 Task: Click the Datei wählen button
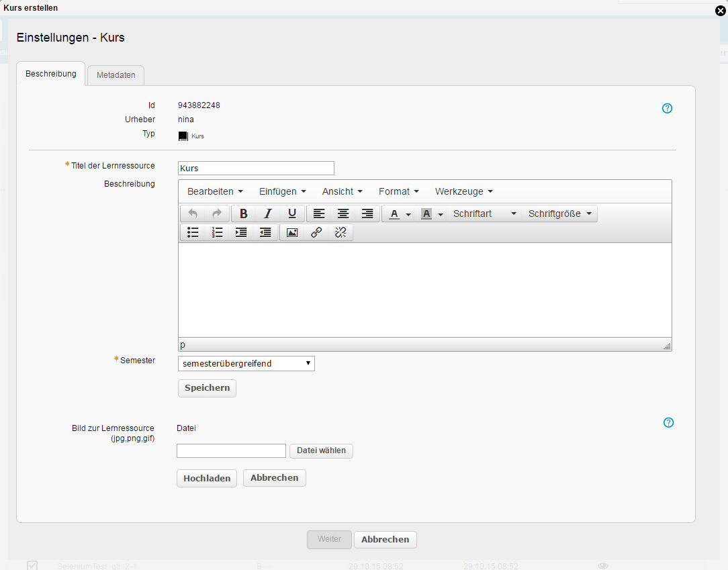(x=321, y=450)
